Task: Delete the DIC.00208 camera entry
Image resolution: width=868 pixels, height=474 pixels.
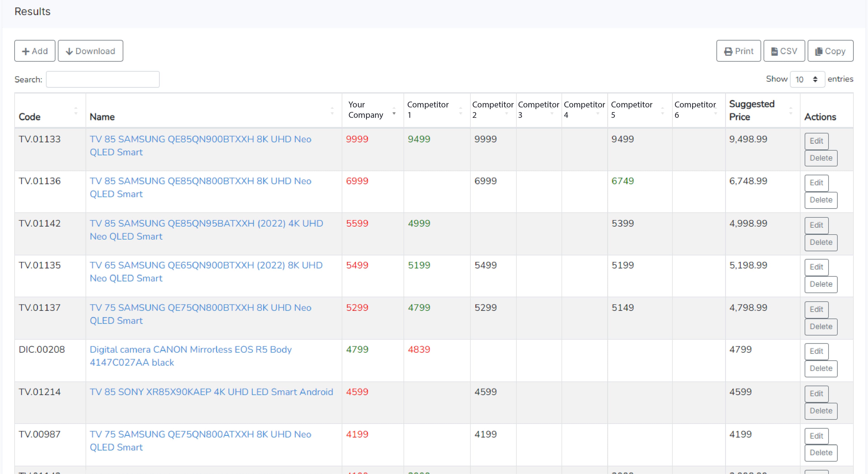Action: click(821, 369)
